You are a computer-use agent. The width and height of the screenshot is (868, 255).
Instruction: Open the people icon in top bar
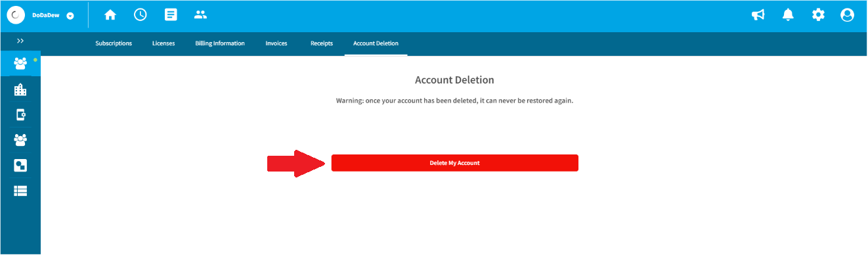point(201,14)
